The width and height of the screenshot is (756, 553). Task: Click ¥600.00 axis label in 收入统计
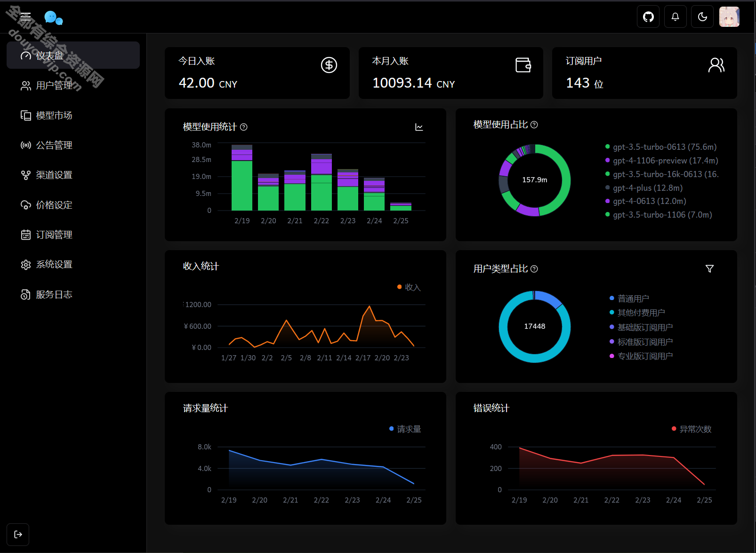click(197, 326)
